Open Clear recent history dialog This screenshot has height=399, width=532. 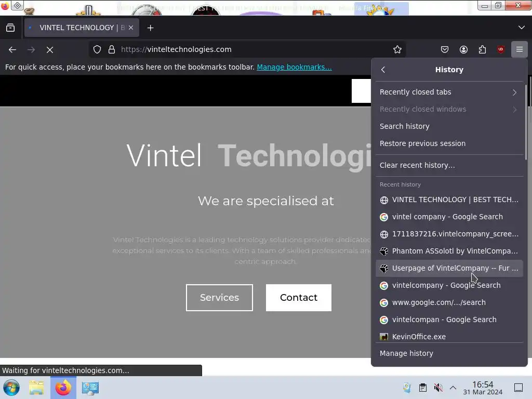(x=449, y=165)
